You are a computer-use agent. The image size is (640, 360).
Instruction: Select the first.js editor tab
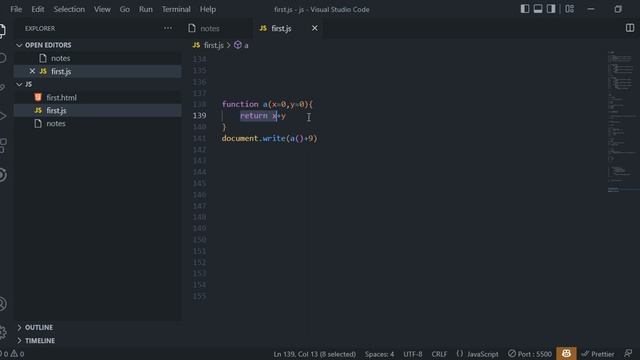(281, 28)
